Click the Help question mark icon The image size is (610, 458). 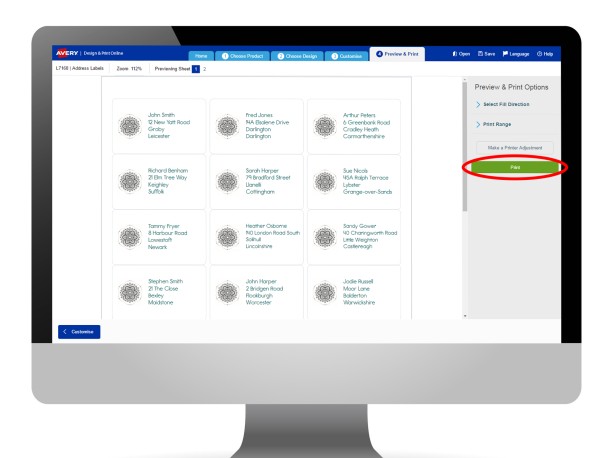click(538, 53)
